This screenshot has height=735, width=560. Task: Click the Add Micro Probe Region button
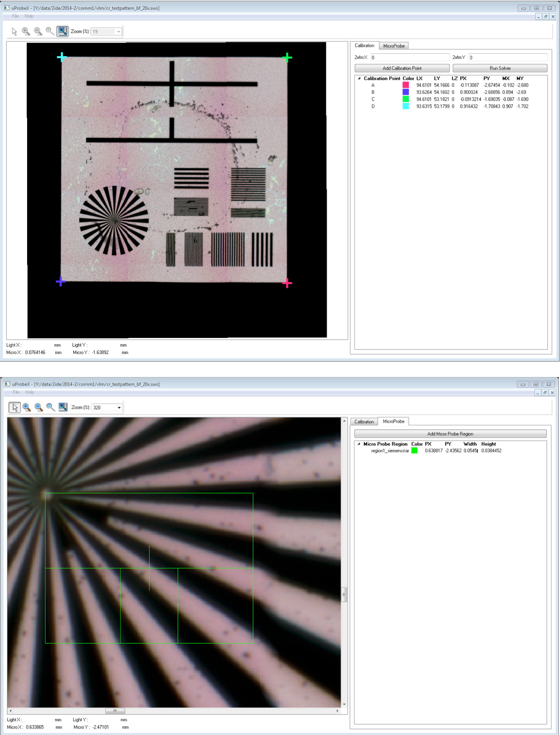click(x=450, y=434)
